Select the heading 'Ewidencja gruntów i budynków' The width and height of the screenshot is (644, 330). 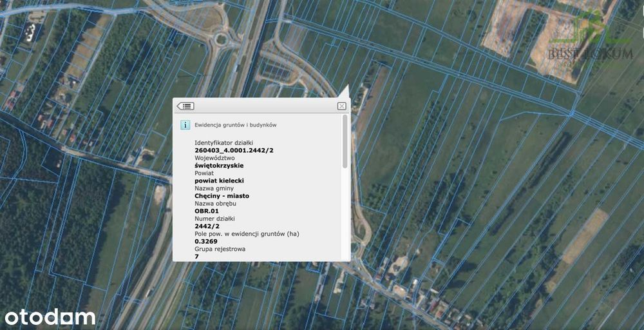[235, 125]
